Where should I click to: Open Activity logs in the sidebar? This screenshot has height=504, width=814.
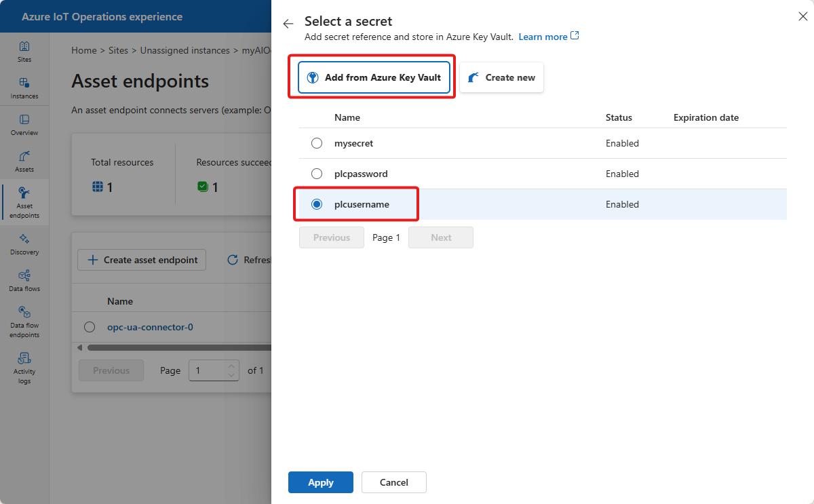24,368
